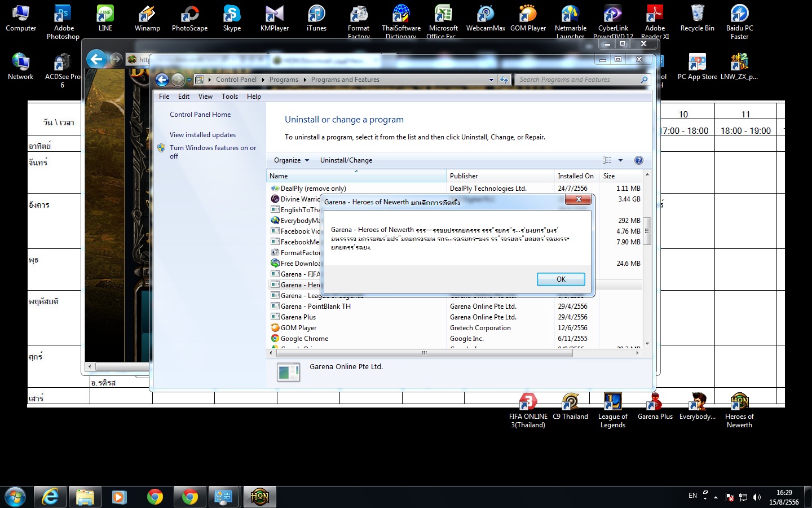Switch to the HoN taskbar button

[259, 497]
